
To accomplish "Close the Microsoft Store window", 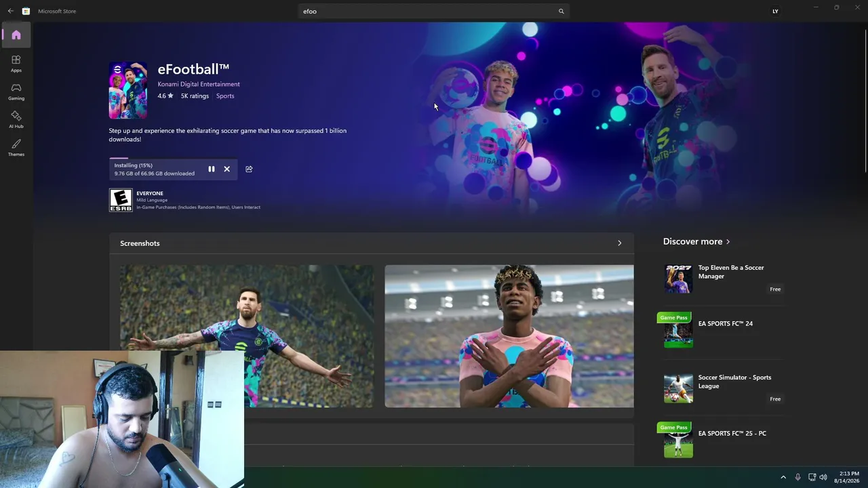I will pos(857,7).
